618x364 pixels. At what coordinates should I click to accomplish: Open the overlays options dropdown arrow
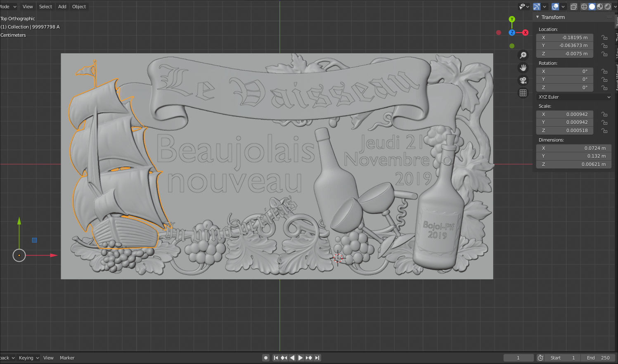coord(563,7)
